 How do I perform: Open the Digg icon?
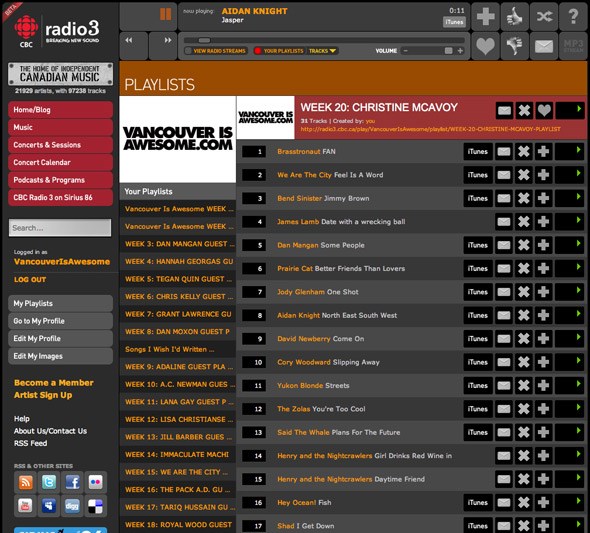pos(72,506)
